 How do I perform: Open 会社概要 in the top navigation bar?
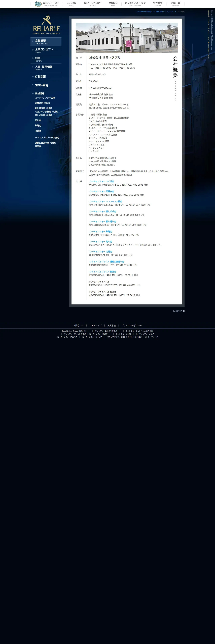[x=158, y=4]
